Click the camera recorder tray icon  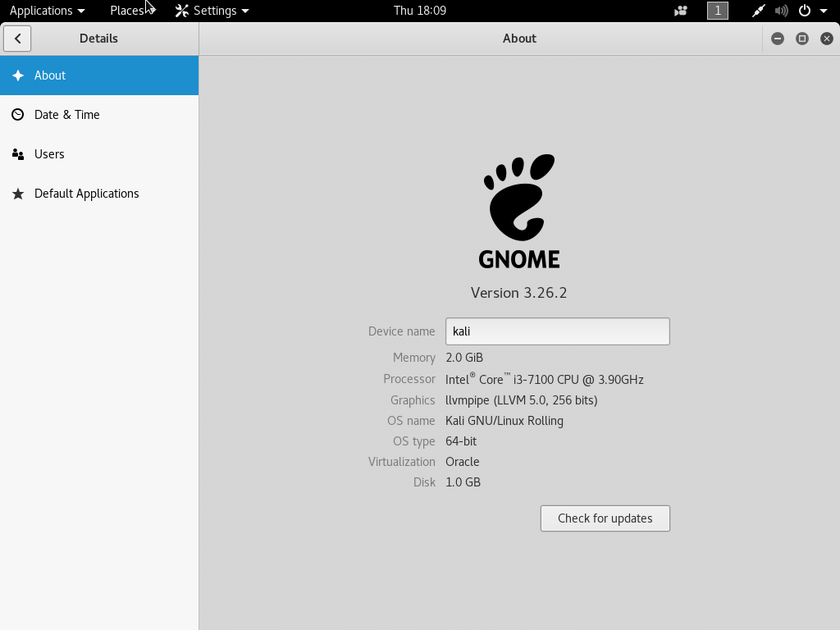click(680, 11)
